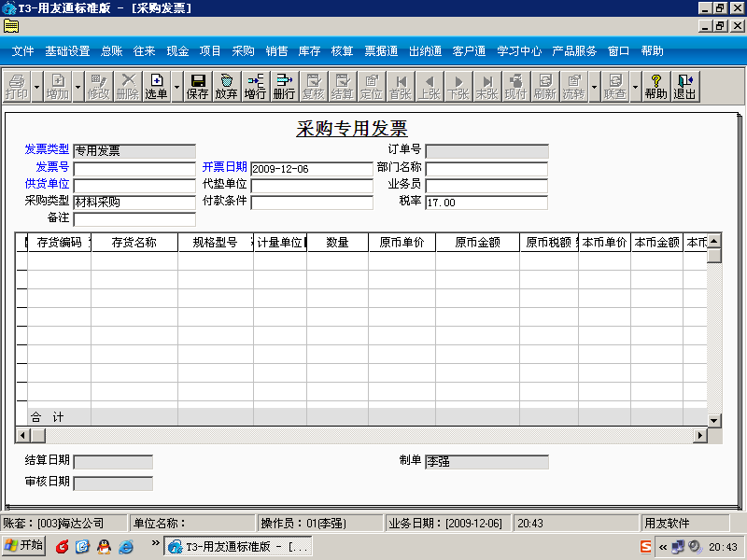The height and width of the screenshot is (560, 747).
Task: Expand dropdown arrow next to 打印
Action: click(37, 86)
